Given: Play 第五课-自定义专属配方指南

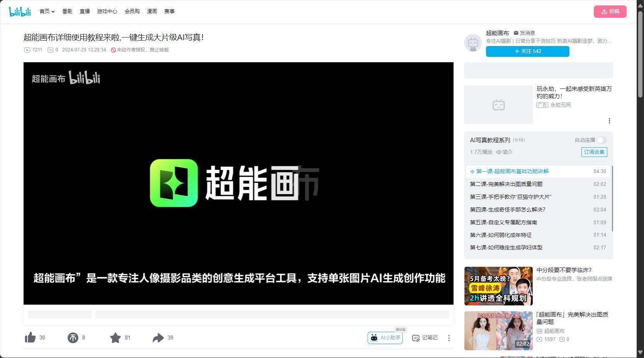Looking at the screenshot, I should click(x=538, y=222).
